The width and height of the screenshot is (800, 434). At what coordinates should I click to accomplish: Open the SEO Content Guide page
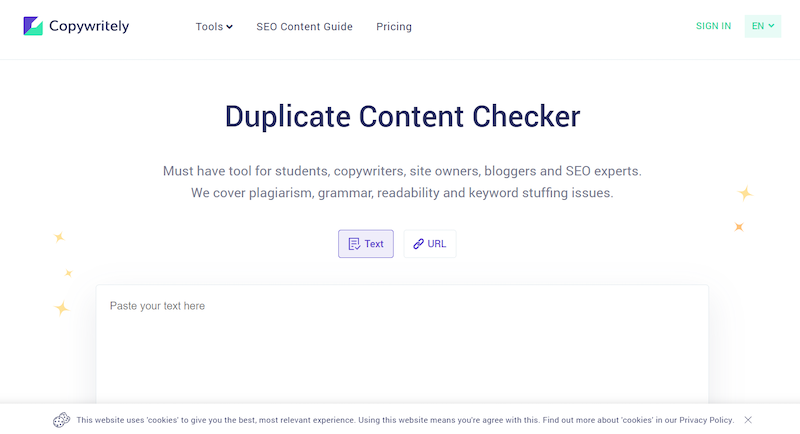click(304, 27)
